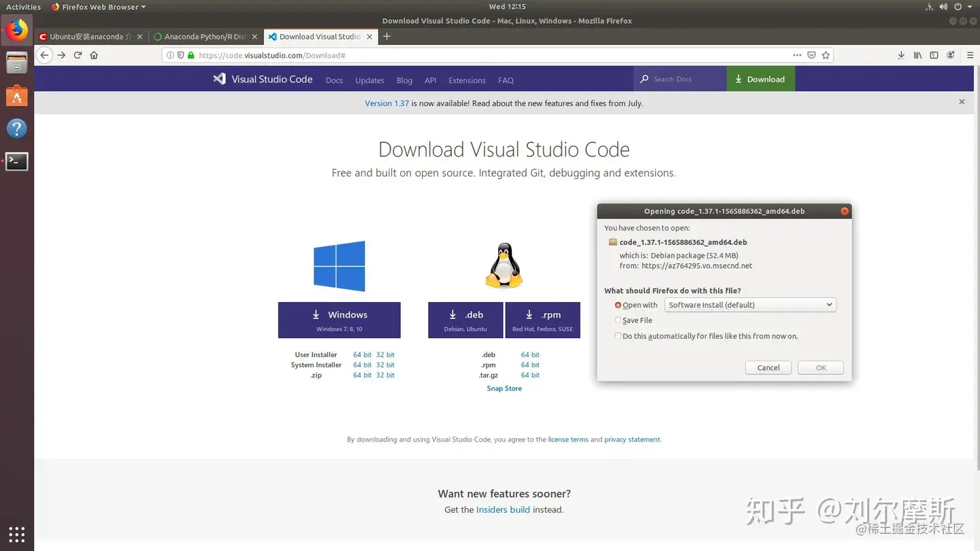Screen dimensions: 980x551
Task: Select the Open with radio button
Action: (x=618, y=305)
